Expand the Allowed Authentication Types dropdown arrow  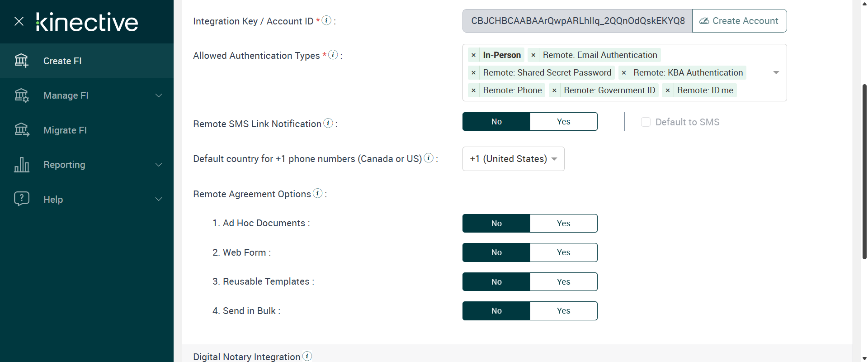[776, 72]
